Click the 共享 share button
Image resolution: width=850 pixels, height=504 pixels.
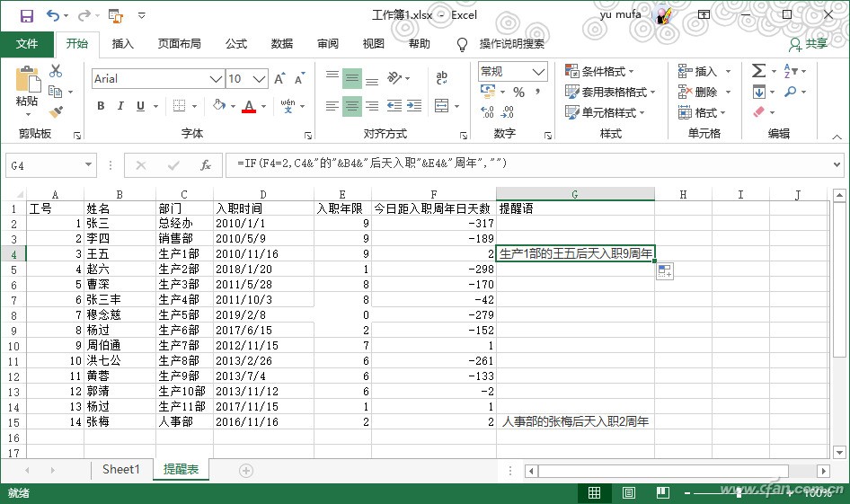(809, 43)
